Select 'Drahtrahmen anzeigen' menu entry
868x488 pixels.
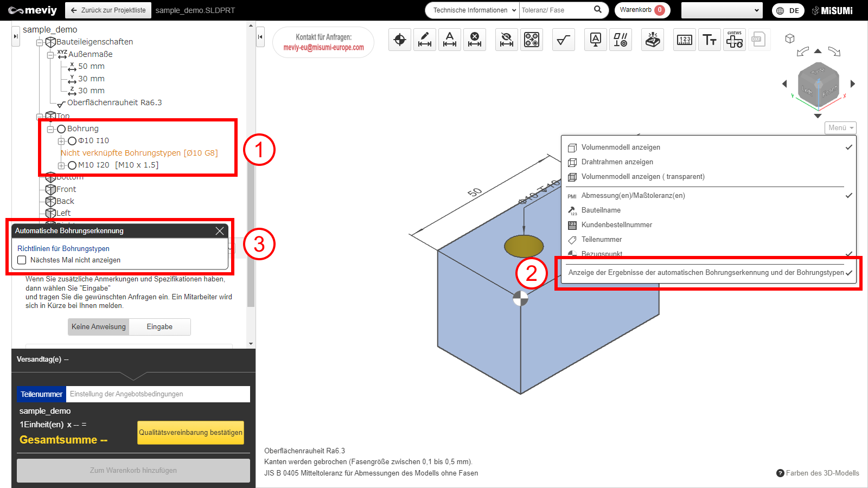pos(617,162)
